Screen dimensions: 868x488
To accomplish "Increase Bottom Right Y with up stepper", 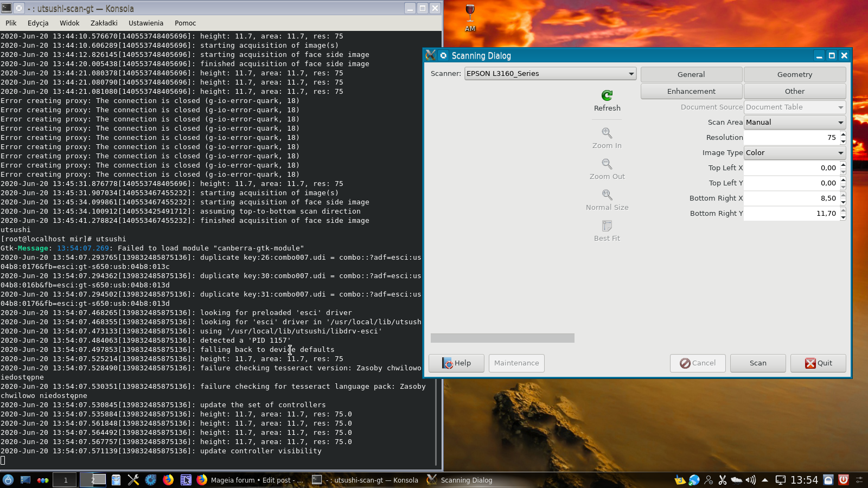I will point(843,210).
